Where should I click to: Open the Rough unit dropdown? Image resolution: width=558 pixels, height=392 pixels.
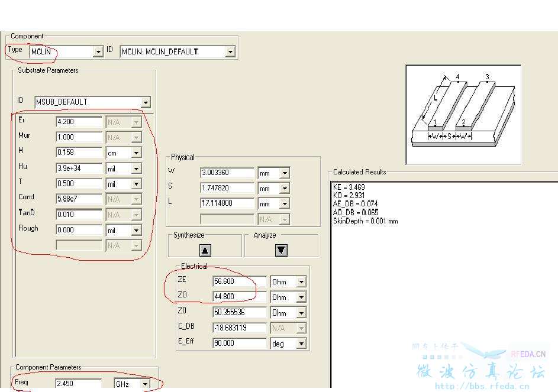136,231
